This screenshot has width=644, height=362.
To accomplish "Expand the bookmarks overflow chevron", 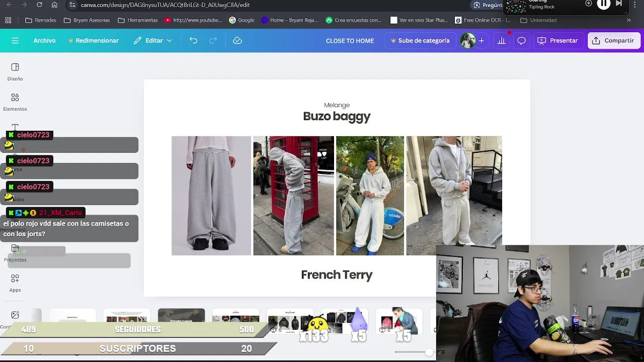I will point(628,20).
